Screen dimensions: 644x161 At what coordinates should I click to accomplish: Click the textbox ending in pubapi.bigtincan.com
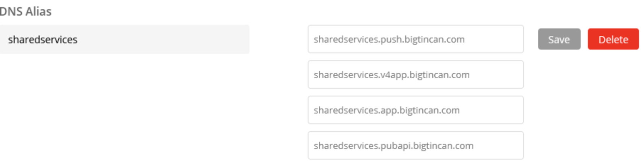pyautogui.click(x=416, y=145)
